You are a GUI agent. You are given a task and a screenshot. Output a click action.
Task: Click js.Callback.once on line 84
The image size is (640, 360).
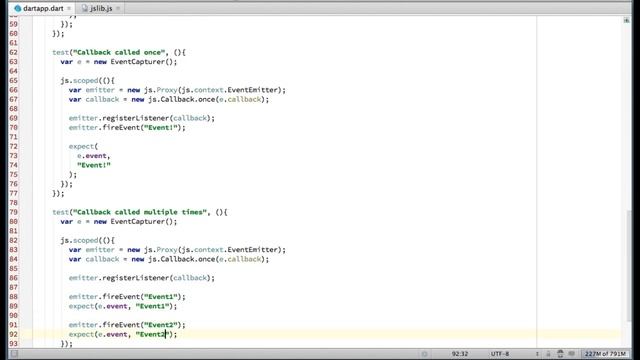(x=181, y=259)
